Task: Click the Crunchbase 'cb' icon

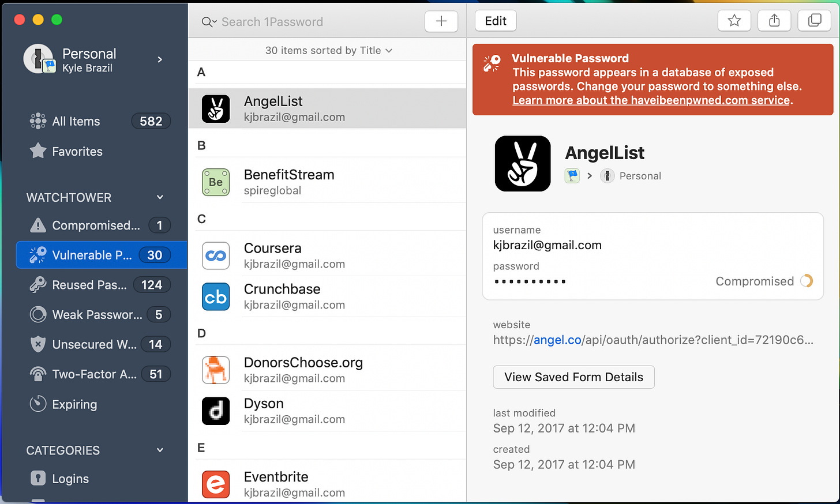Action: tap(216, 296)
